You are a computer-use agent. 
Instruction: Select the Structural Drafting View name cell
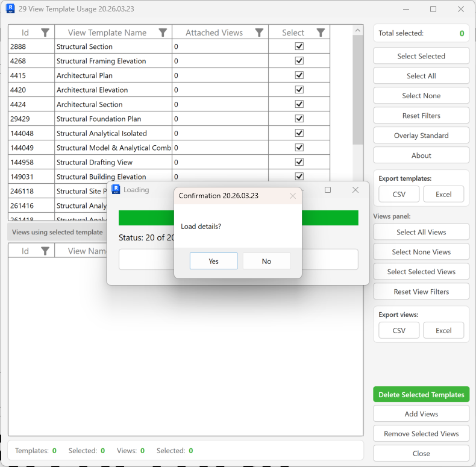coord(113,162)
